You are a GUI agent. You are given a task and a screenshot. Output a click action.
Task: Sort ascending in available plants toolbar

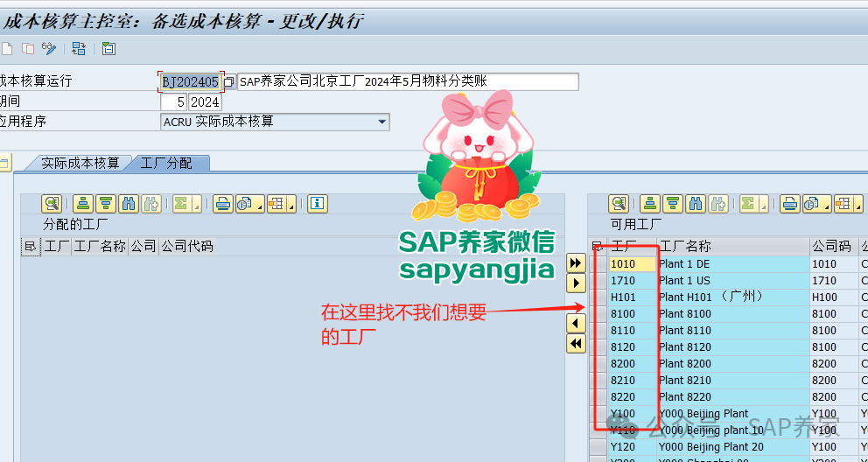650,204
